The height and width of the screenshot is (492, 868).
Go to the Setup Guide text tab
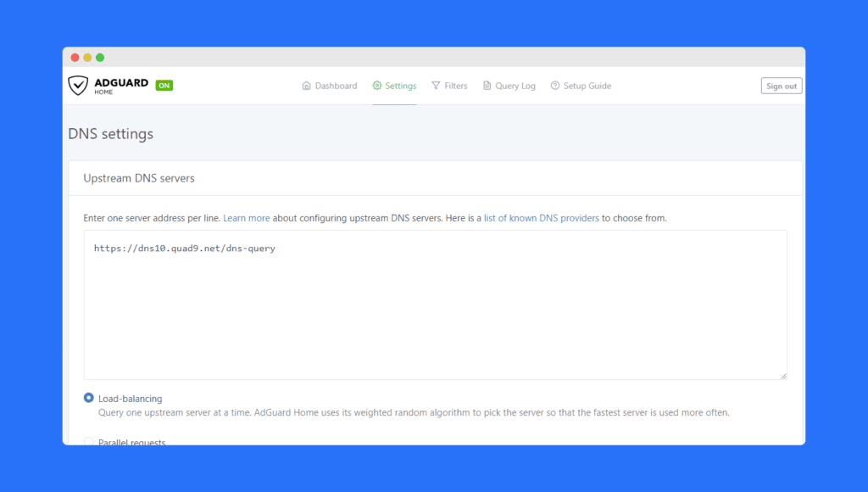(x=587, y=86)
